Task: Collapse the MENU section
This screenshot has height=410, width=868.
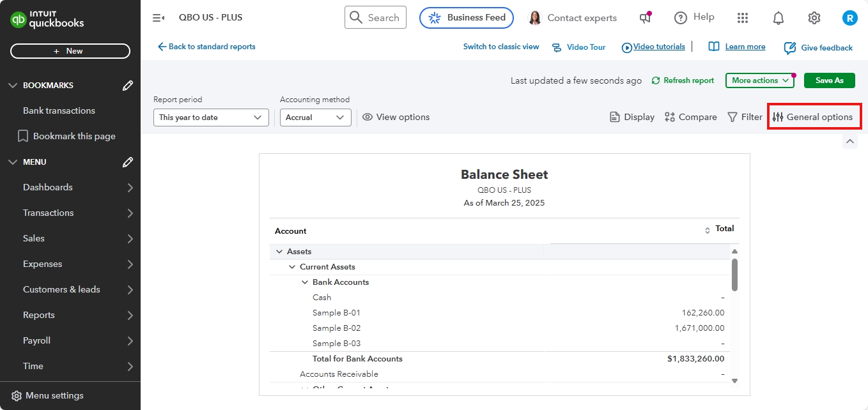Action: point(13,162)
